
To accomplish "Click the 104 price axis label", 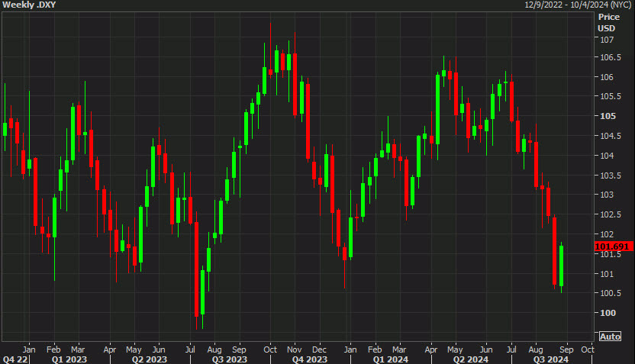I will [x=607, y=156].
